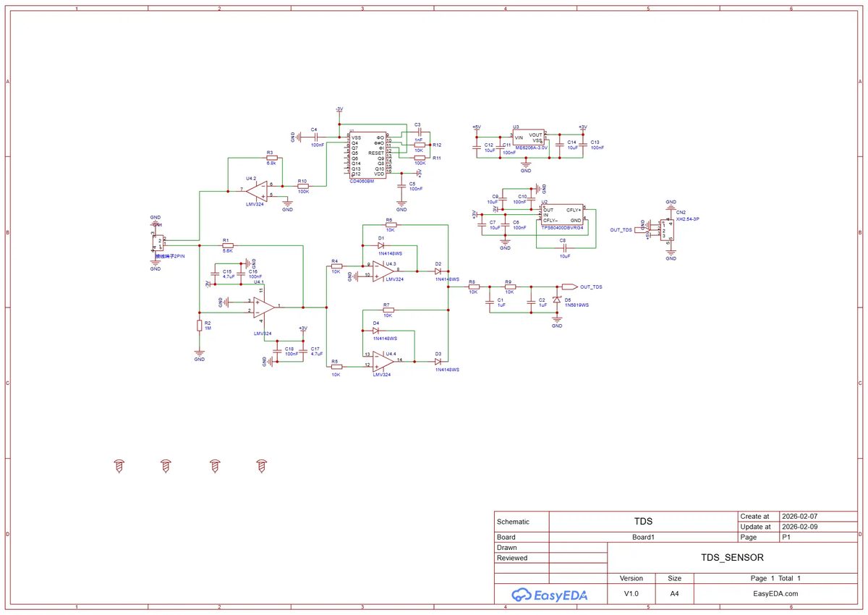Image resolution: width=868 pixels, height=615 pixels.
Task: Select the U2 TPS60400DBVRG4 charge pump symbol
Action: click(562, 215)
